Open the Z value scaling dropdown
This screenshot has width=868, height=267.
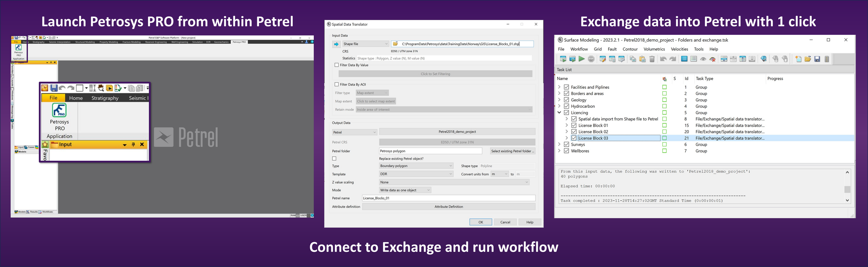pyautogui.click(x=454, y=182)
